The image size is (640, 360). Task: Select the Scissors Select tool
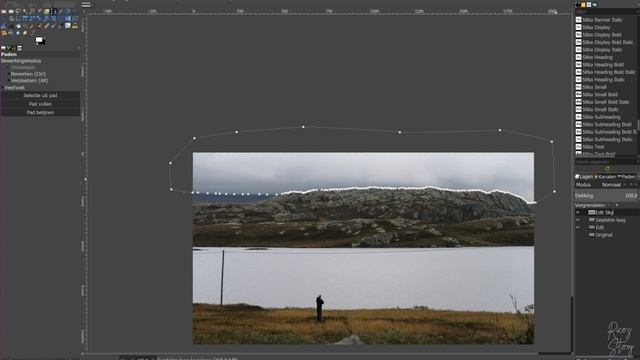39,11
